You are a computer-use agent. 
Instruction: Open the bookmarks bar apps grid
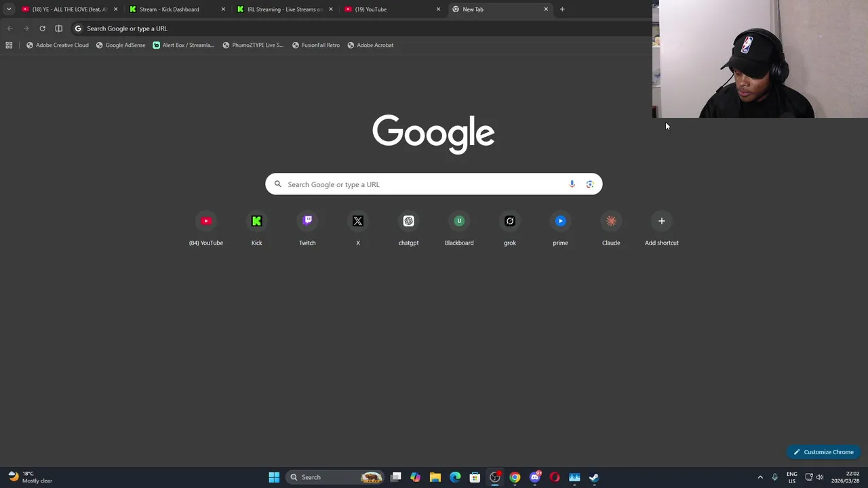[9, 45]
